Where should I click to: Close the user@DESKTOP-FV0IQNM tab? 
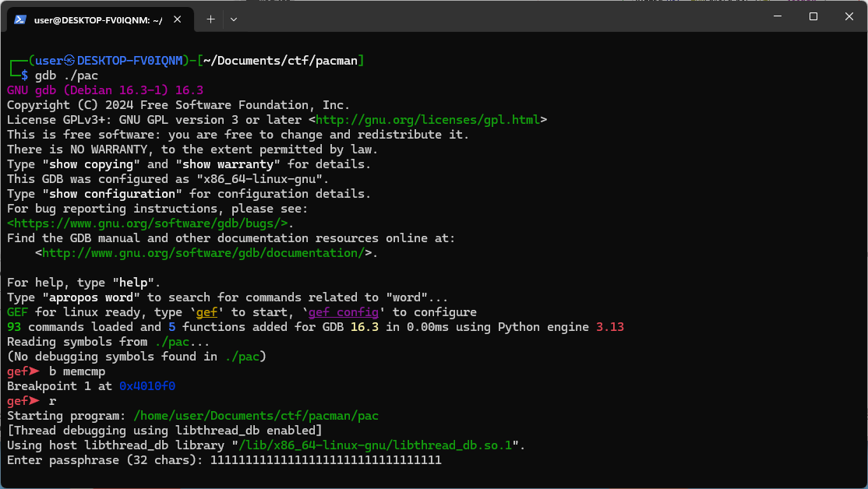point(179,19)
